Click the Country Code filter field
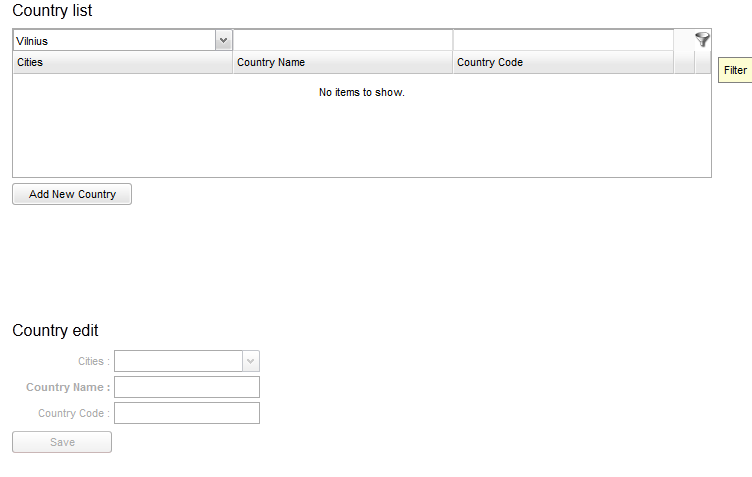 coord(562,41)
